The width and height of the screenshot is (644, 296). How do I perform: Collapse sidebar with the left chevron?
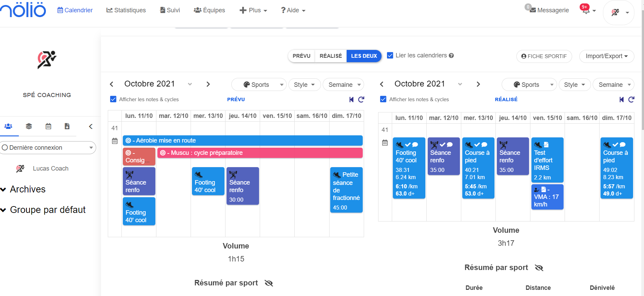click(91, 126)
